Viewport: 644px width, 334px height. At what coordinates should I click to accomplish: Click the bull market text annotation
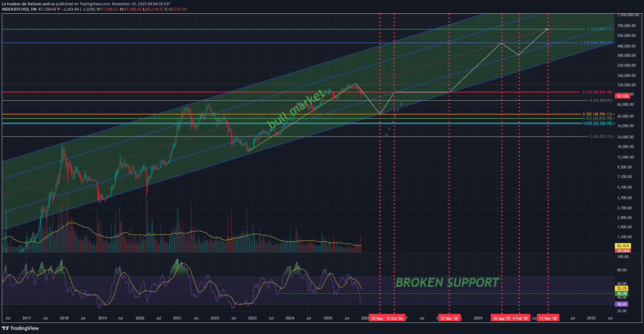coord(296,107)
